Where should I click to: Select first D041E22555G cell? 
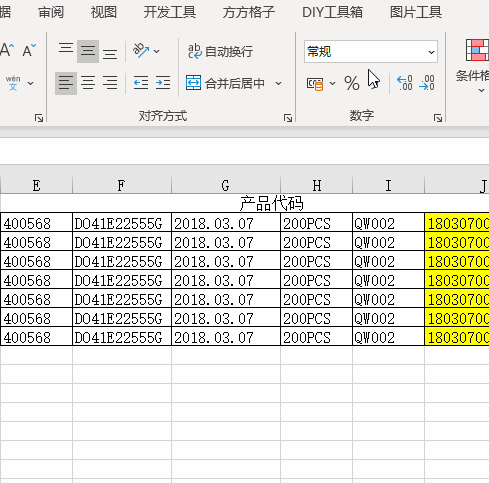tap(122, 222)
